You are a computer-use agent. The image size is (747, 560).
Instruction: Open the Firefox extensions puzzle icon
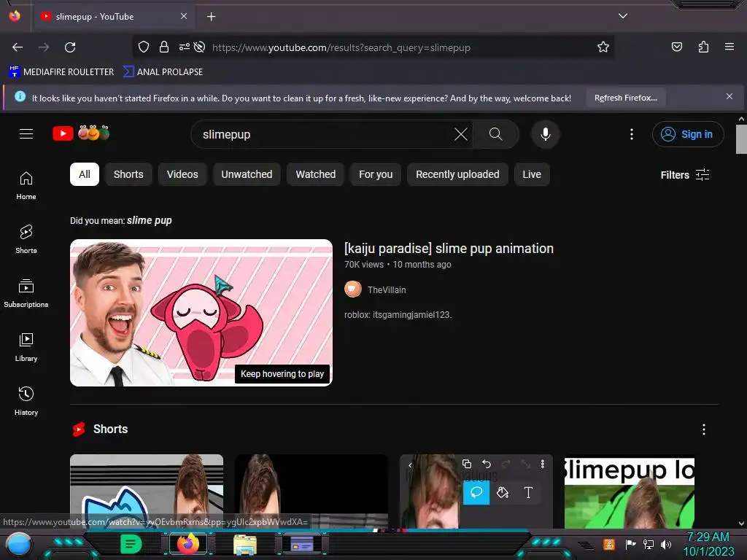pyautogui.click(x=703, y=47)
